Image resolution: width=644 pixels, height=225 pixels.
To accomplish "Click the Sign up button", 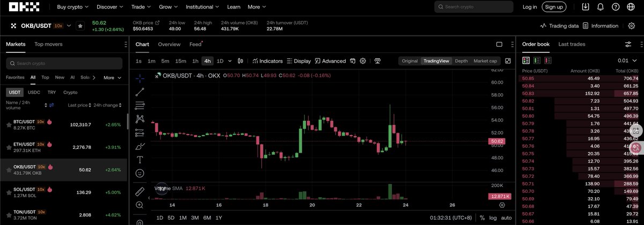I will (x=553, y=7).
